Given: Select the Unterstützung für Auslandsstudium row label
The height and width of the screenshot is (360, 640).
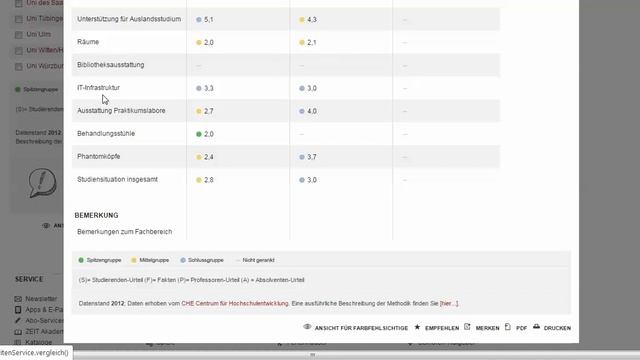Looking at the screenshot, I should [129, 19].
